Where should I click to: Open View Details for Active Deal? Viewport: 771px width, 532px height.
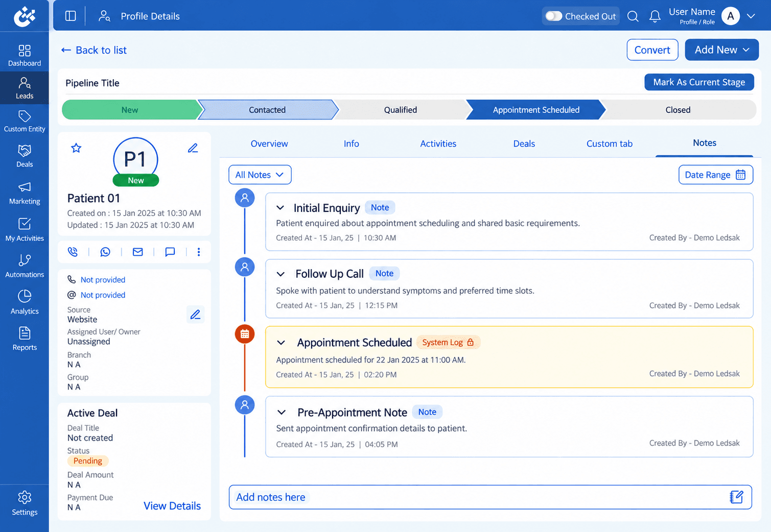pos(172,506)
